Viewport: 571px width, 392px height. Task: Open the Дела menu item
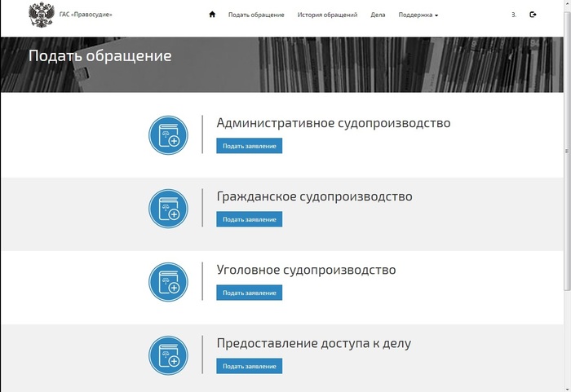378,15
